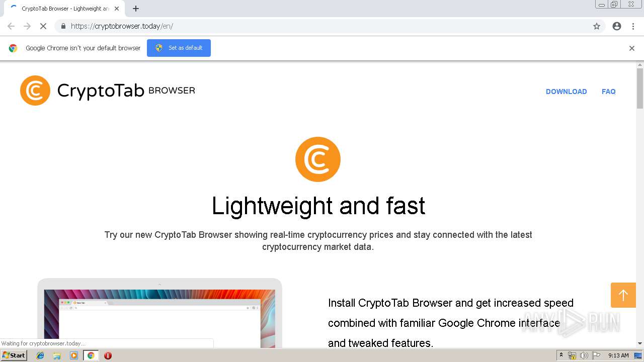Click 'Google Chrome isn't your default browser' text
The image size is (644, 362).
click(83, 48)
